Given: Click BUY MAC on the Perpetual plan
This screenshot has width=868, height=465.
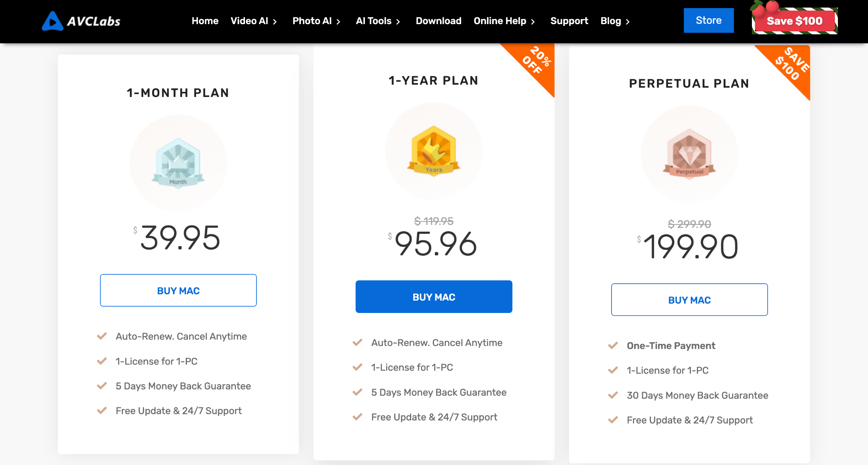Looking at the screenshot, I should tap(689, 299).
